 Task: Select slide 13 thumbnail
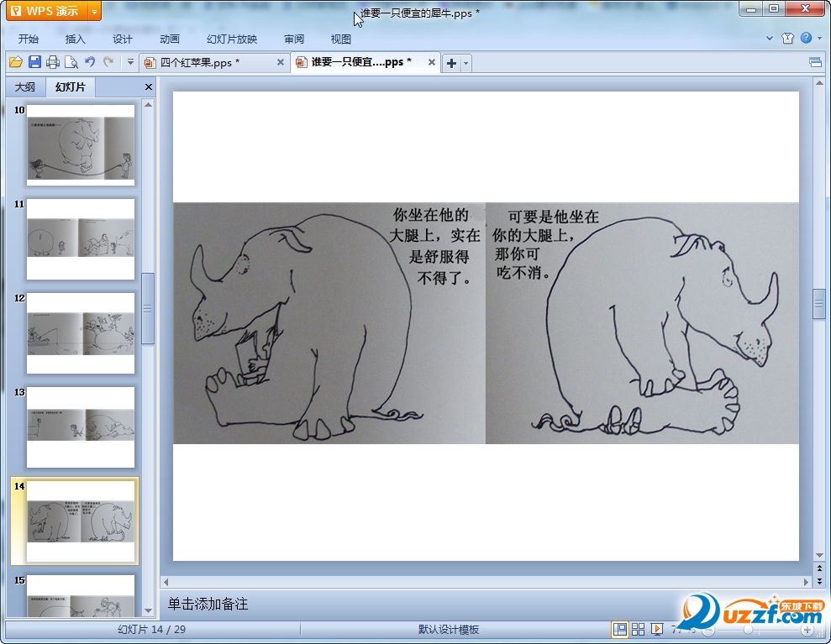tap(81, 427)
